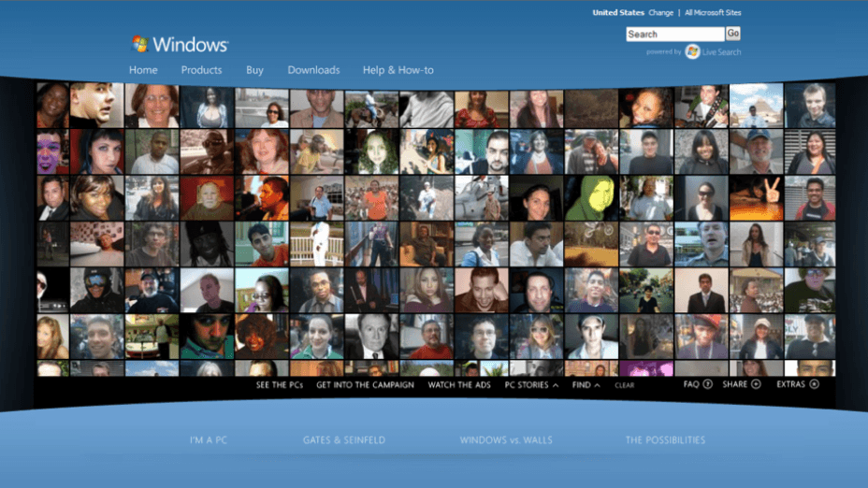
Task: Open the All Microsoft Sites link
Action: 713,13
